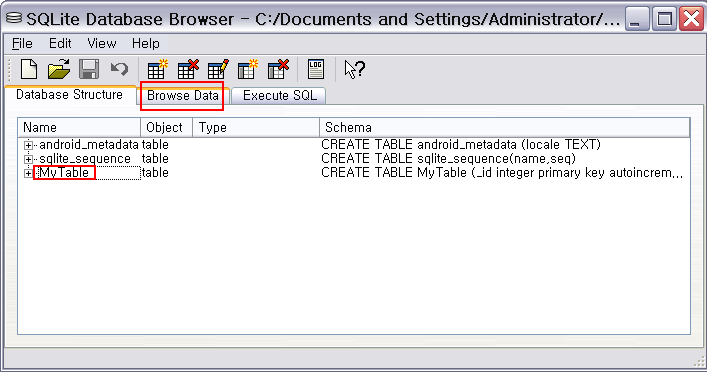Image resolution: width=707 pixels, height=372 pixels.
Task: Click the Delete Table toolbar icon
Action: 188,69
